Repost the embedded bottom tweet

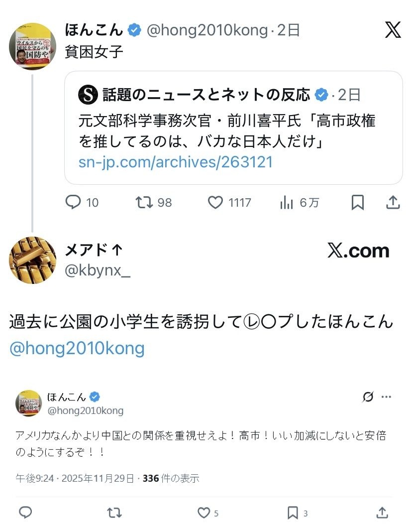coord(114,513)
